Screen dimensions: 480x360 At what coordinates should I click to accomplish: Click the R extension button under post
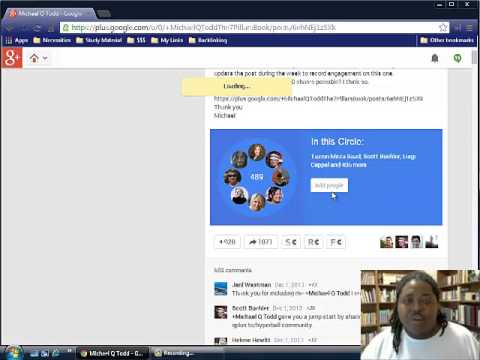coord(313,242)
